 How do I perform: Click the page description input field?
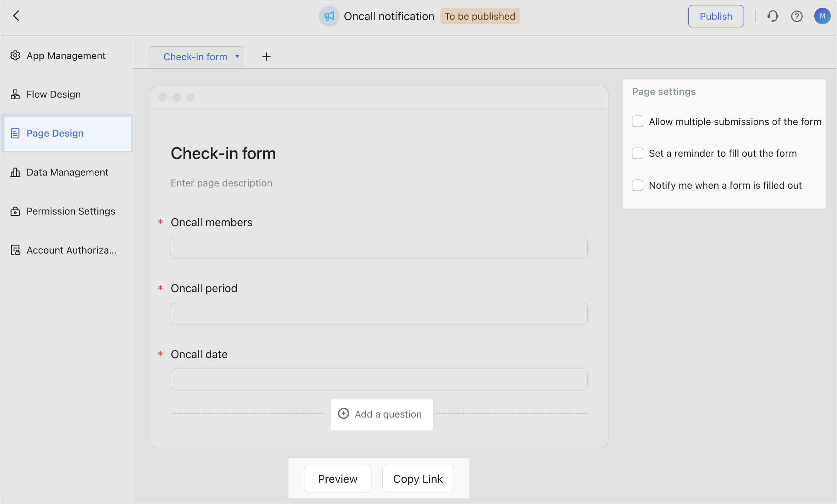[x=222, y=183]
